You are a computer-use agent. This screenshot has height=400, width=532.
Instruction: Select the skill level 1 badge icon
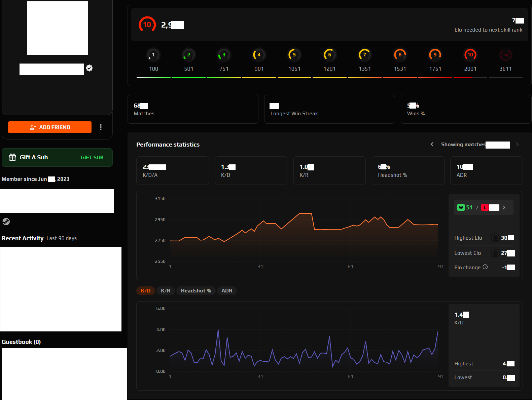(153, 55)
